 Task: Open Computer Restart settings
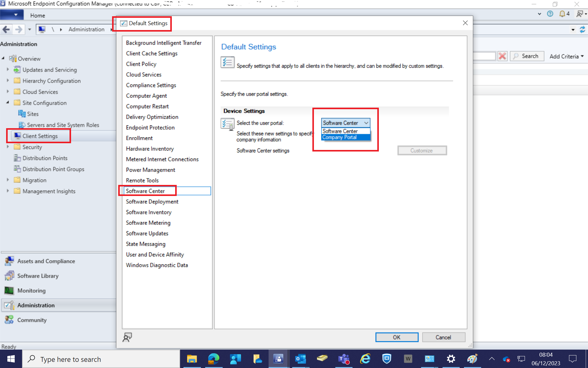(147, 106)
